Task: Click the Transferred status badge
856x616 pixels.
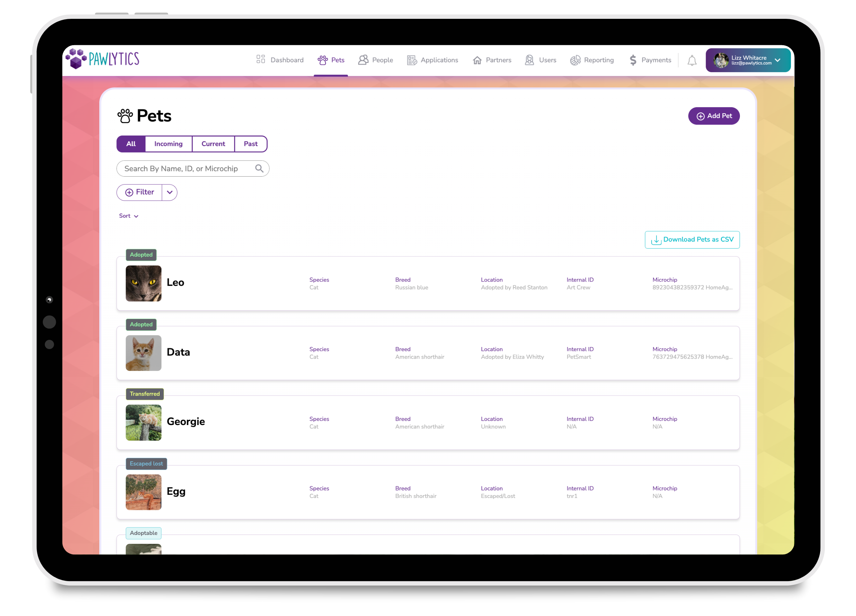Action: [144, 394]
